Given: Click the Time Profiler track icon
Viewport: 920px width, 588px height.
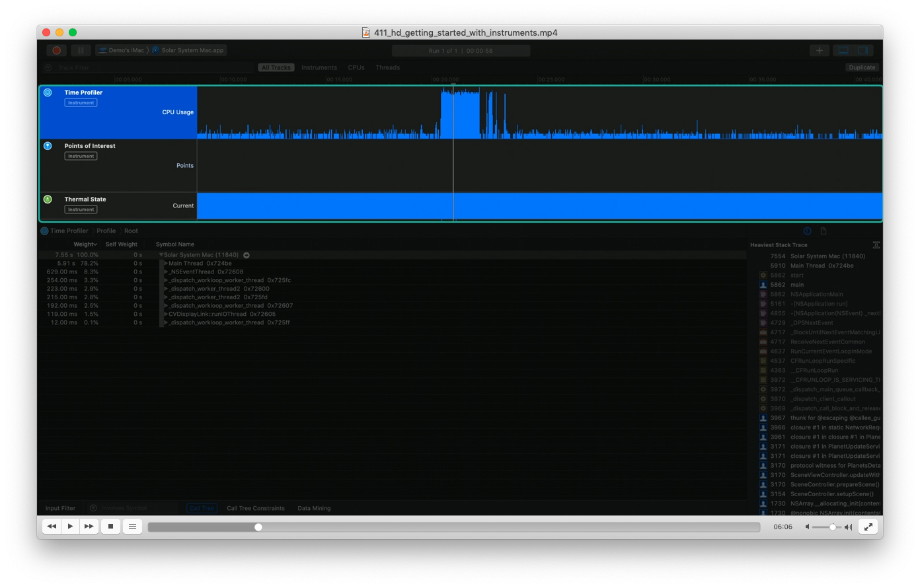Looking at the screenshot, I should 48,92.
